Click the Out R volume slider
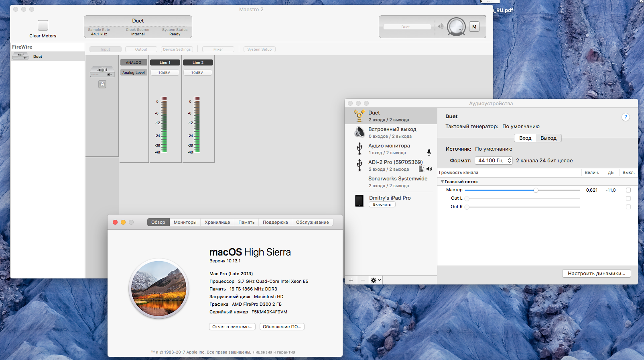Viewport: 644px width, 360px height. coord(522,207)
